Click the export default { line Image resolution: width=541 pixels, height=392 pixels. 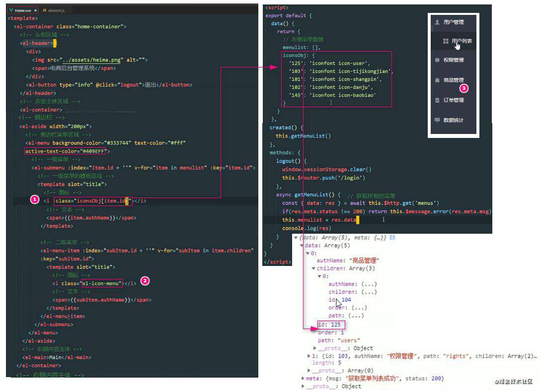pos(289,15)
